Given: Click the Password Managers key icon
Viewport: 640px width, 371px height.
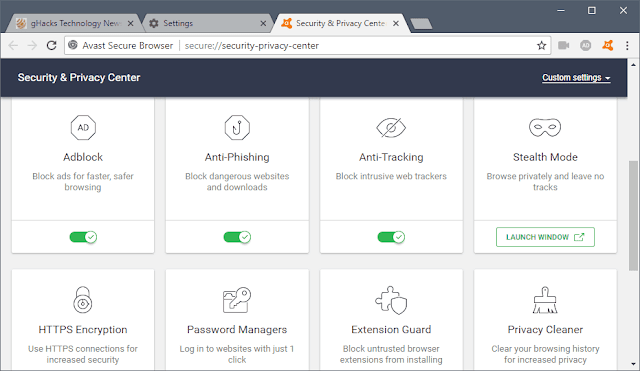Looking at the screenshot, I should coord(237,300).
